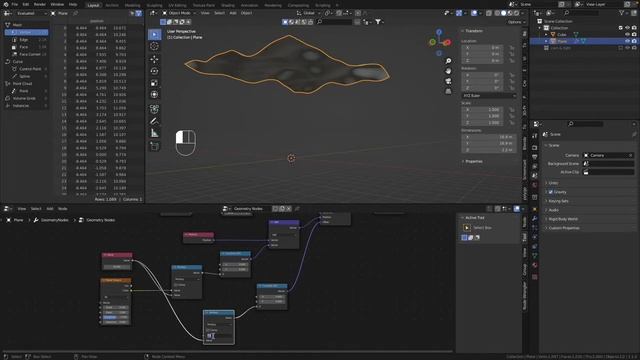Switch to the Layout workspace tab
Image resolution: width=640 pixels, height=360 pixels.
click(x=93, y=5)
